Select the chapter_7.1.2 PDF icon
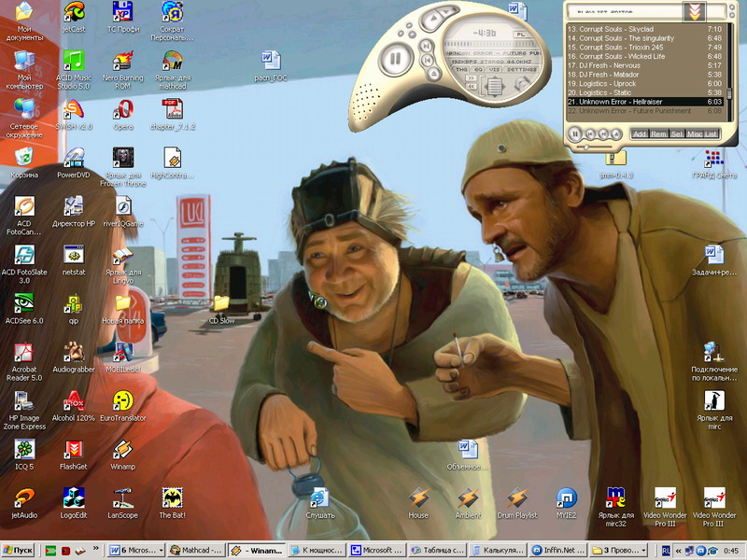Image resolution: width=747 pixels, height=560 pixels. 172,115
